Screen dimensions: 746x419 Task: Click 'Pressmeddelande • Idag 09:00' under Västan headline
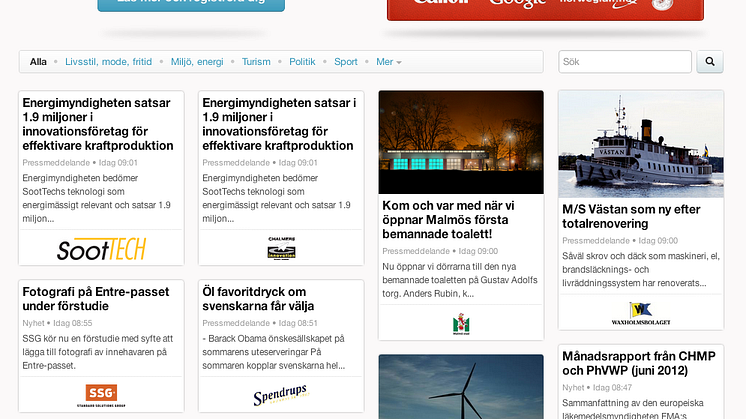[620, 241]
